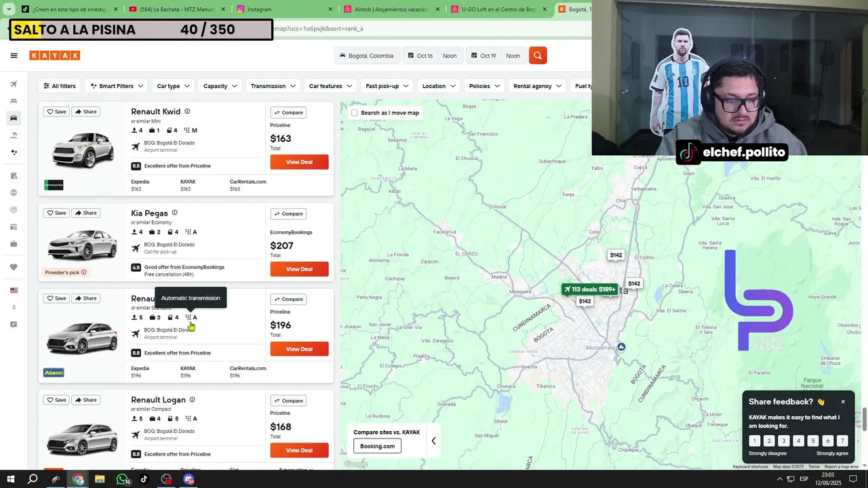Collapse the Compare sites panel arrow
The height and width of the screenshot is (488, 868).
433,441
